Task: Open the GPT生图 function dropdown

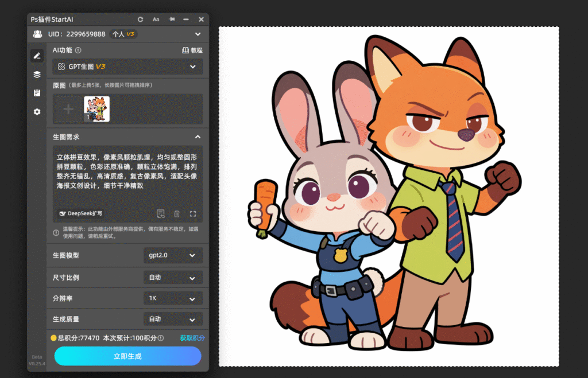Action: click(x=127, y=67)
